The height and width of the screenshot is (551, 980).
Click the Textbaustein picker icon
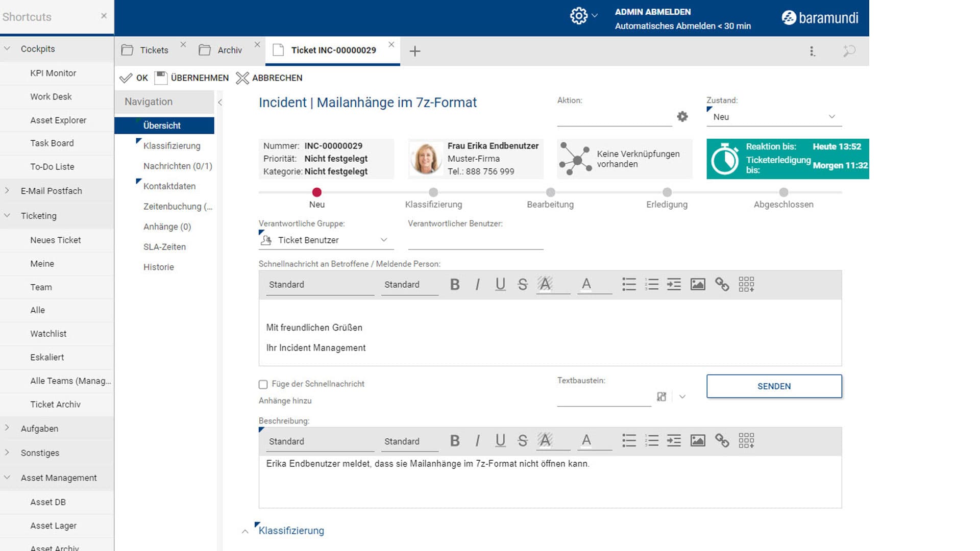click(x=661, y=396)
